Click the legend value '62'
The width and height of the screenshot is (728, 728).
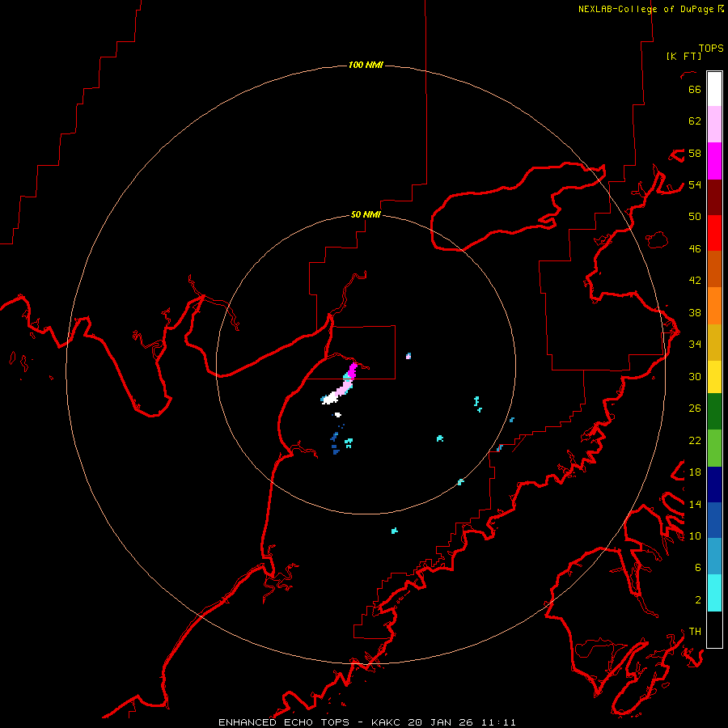point(695,121)
